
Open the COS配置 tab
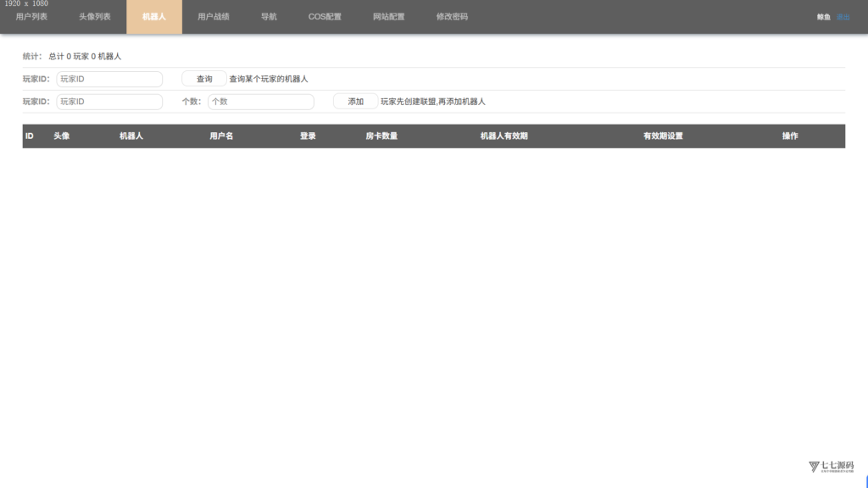tap(325, 17)
